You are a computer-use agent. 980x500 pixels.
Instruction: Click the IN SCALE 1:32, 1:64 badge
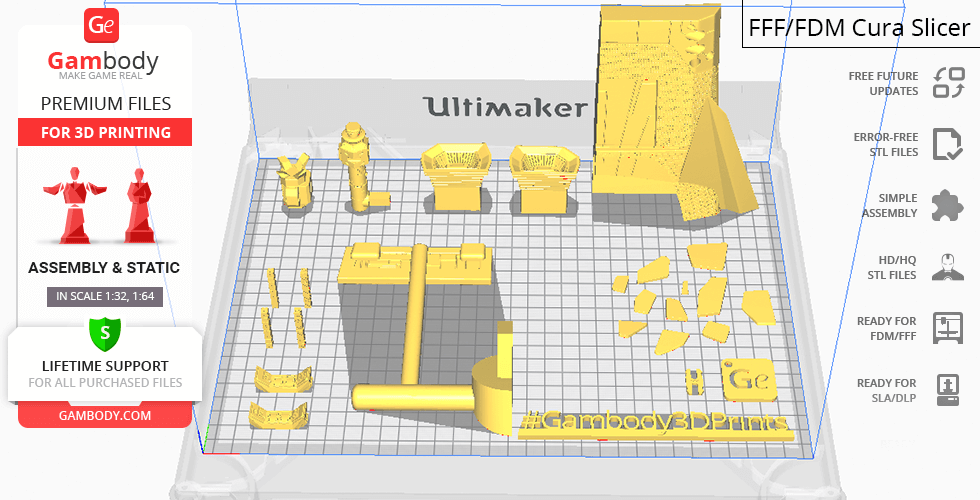[x=105, y=296]
